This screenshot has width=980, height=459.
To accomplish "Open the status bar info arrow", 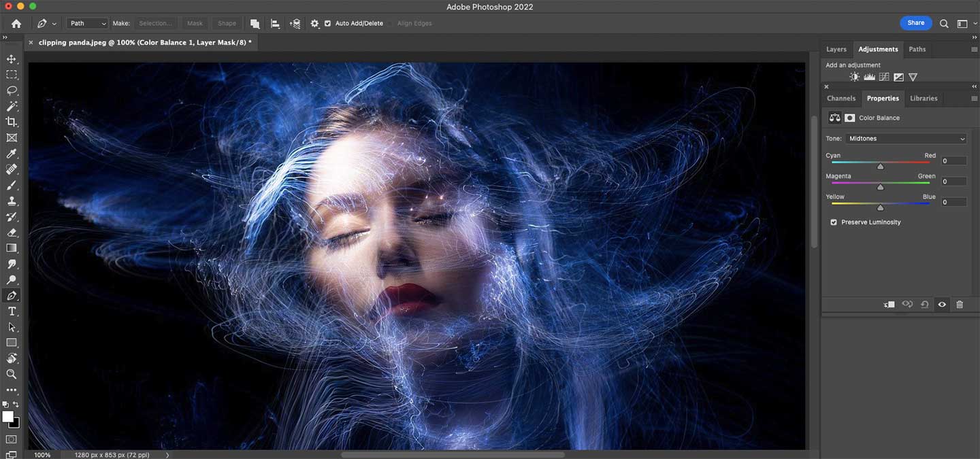I will [167, 455].
